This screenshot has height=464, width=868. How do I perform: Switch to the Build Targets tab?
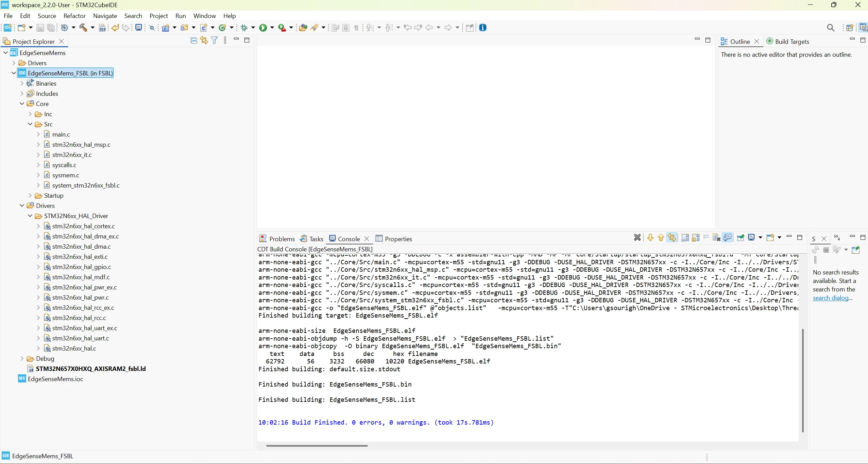tap(788, 41)
